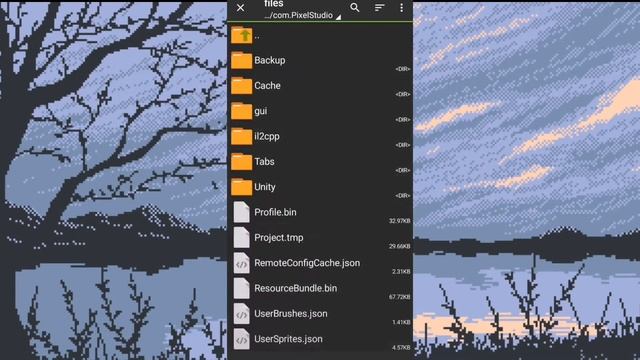This screenshot has height=360, width=640.
Task: Click the 32.97KB size label
Action: point(400,221)
